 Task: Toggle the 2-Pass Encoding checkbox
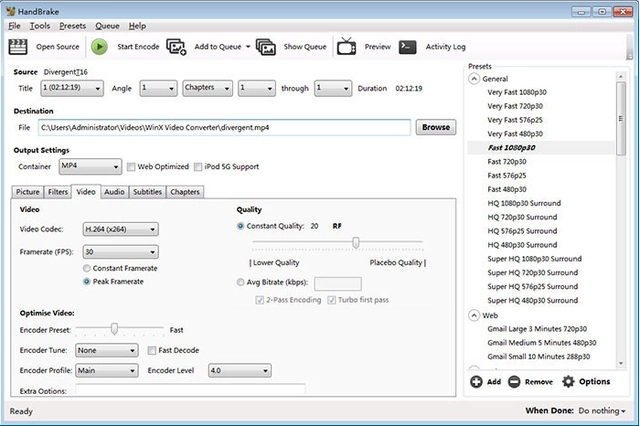(260, 300)
